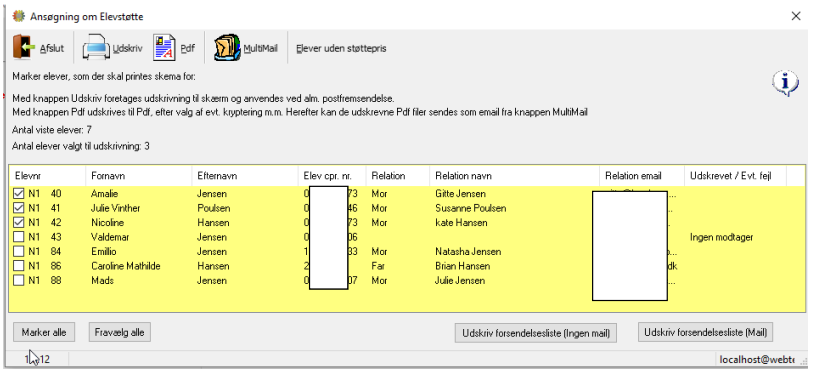Select the Emillio first name cell

(103, 252)
